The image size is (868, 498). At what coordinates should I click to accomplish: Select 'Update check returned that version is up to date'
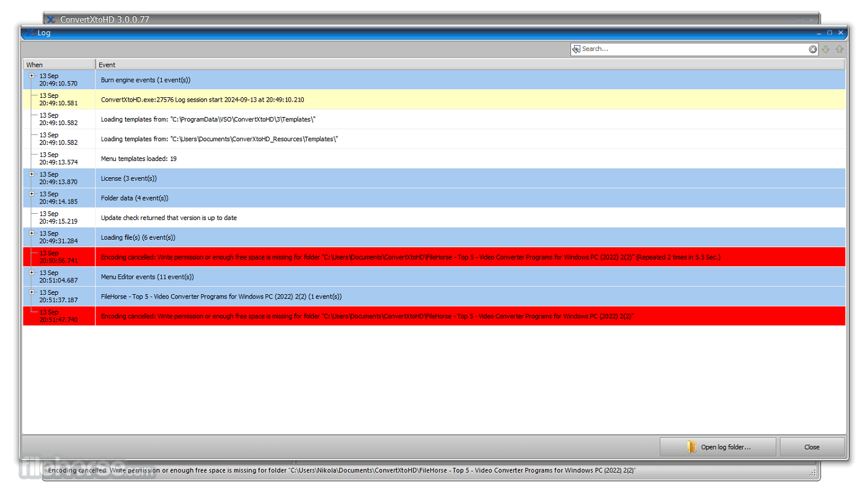click(x=169, y=218)
